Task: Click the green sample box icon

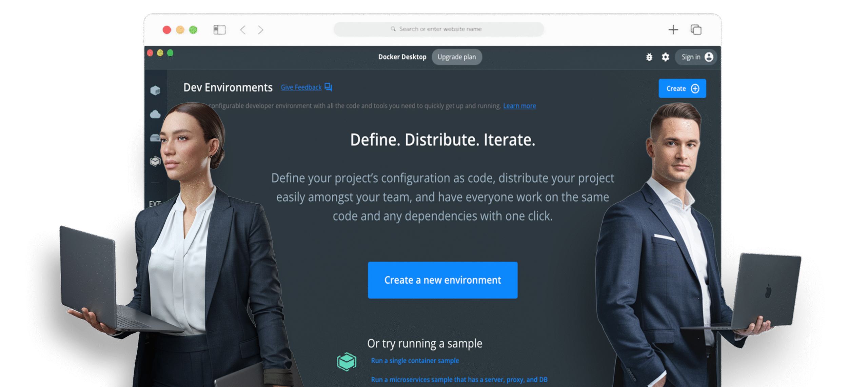Action: 347,362
